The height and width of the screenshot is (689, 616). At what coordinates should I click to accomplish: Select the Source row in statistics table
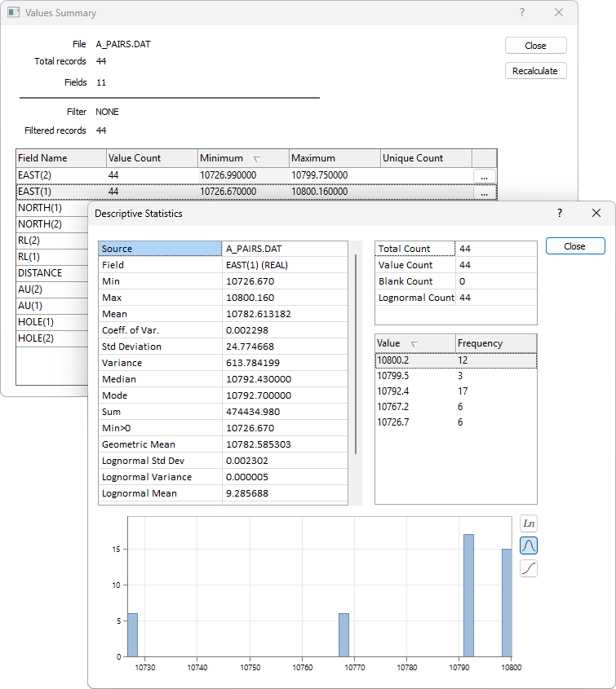click(223, 249)
